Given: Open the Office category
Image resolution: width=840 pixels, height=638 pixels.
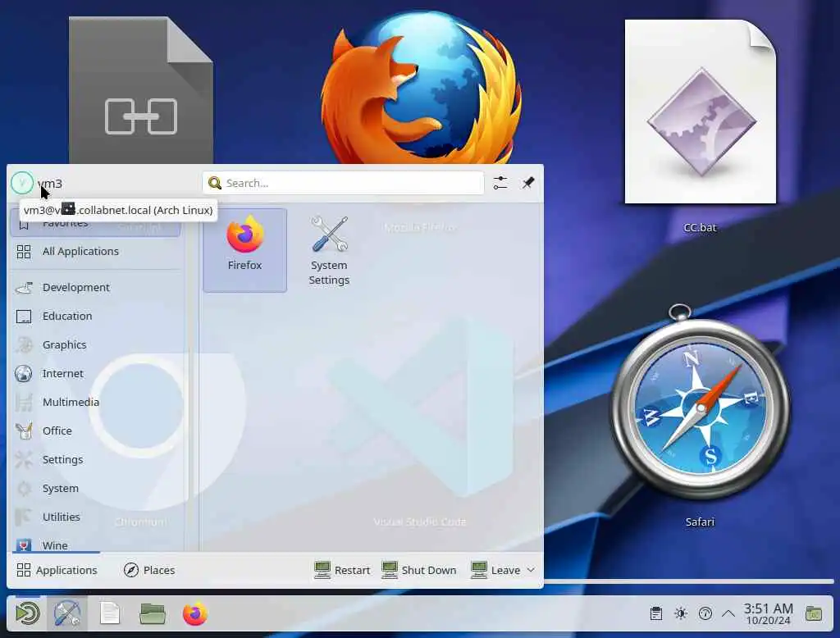Looking at the screenshot, I should point(95,431).
